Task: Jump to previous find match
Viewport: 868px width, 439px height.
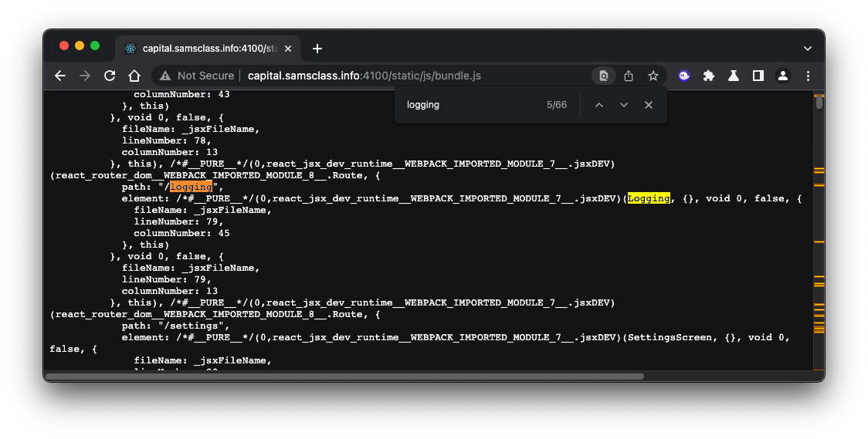Action: pos(599,105)
